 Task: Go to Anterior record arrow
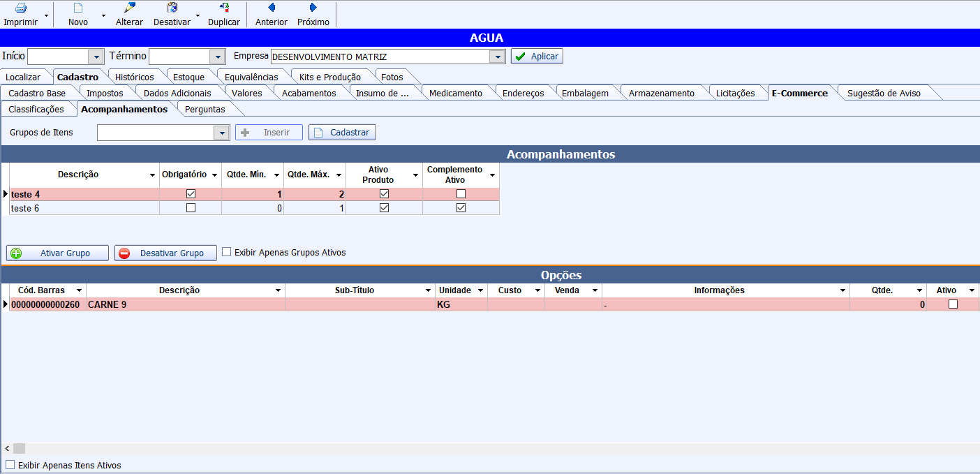(x=272, y=8)
